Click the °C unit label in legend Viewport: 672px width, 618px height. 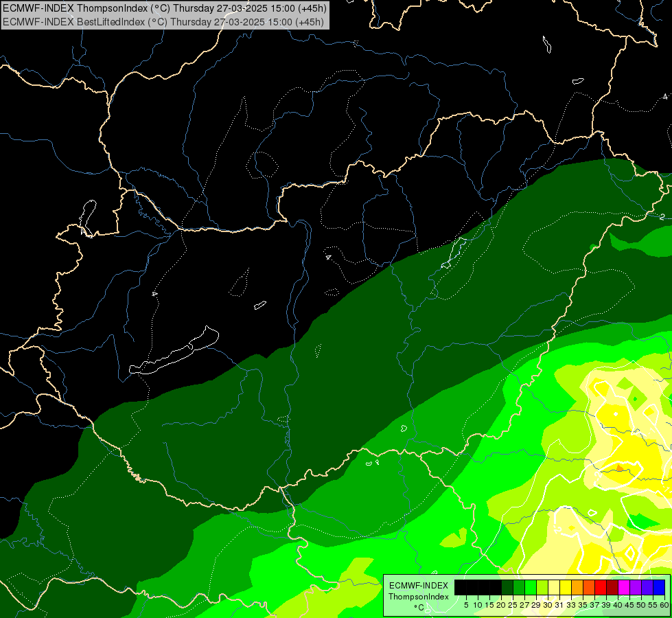[x=419, y=607]
